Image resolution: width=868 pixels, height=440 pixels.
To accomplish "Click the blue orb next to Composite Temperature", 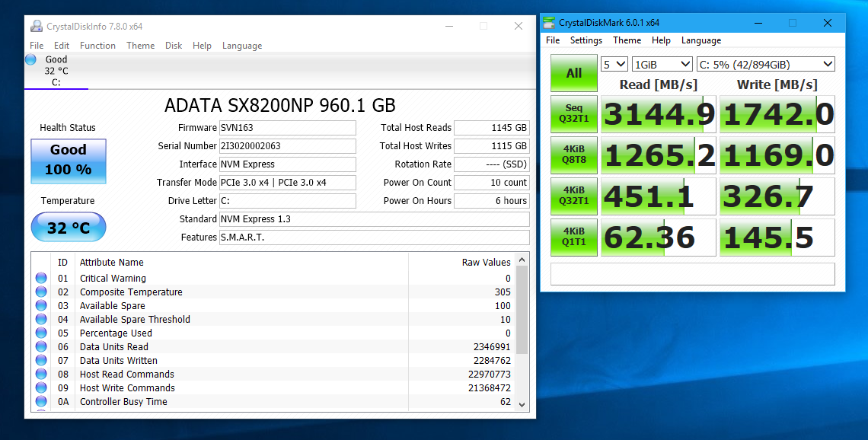I will tap(41, 292).
